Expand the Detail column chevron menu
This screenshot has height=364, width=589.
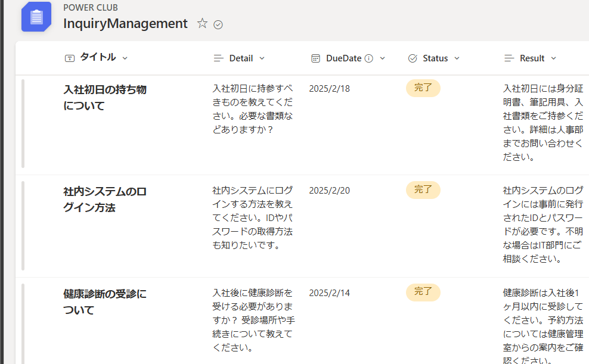(x=262, y=58)
